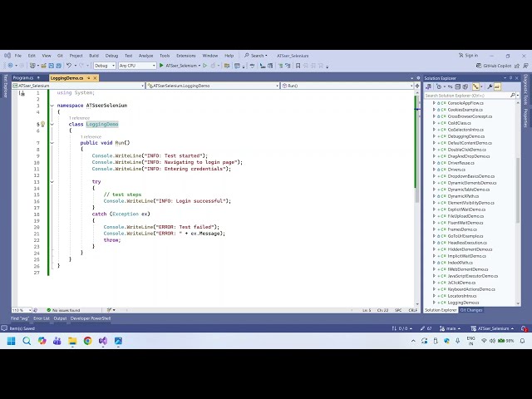Open the Git menu
This screenshot has width=532, height=399.
coord(60,56)
